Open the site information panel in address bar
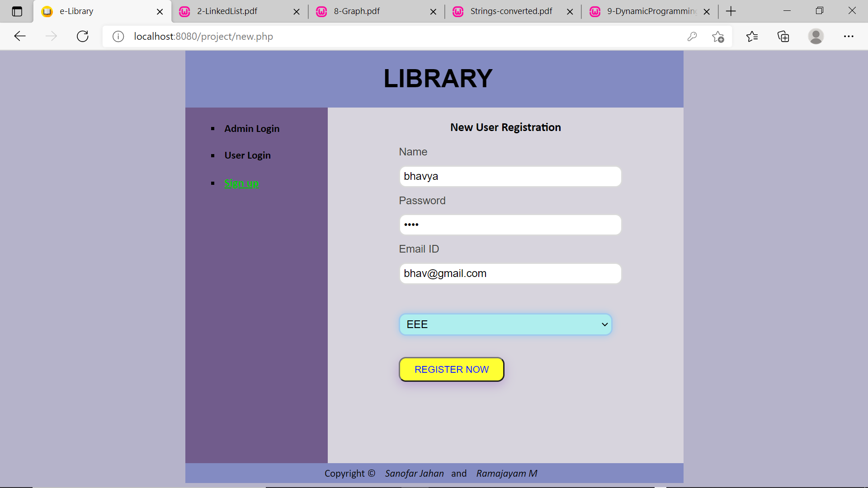868x488 pixels. pos(118,37)
